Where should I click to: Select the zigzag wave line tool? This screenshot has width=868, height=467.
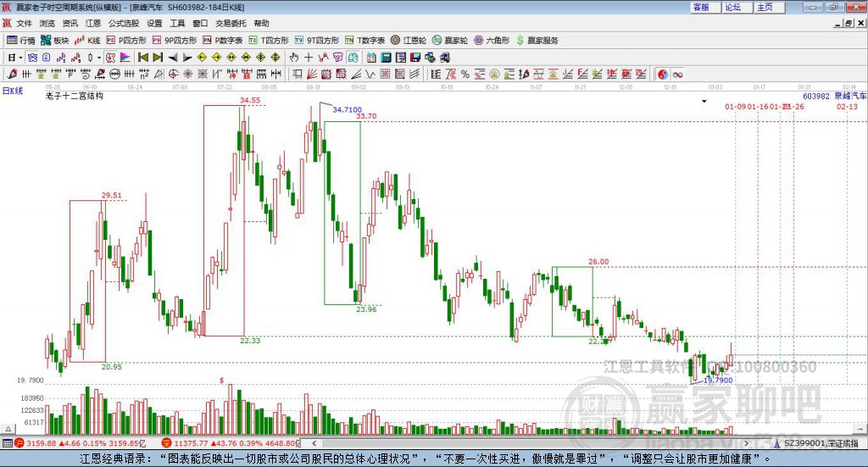point(370,74)
